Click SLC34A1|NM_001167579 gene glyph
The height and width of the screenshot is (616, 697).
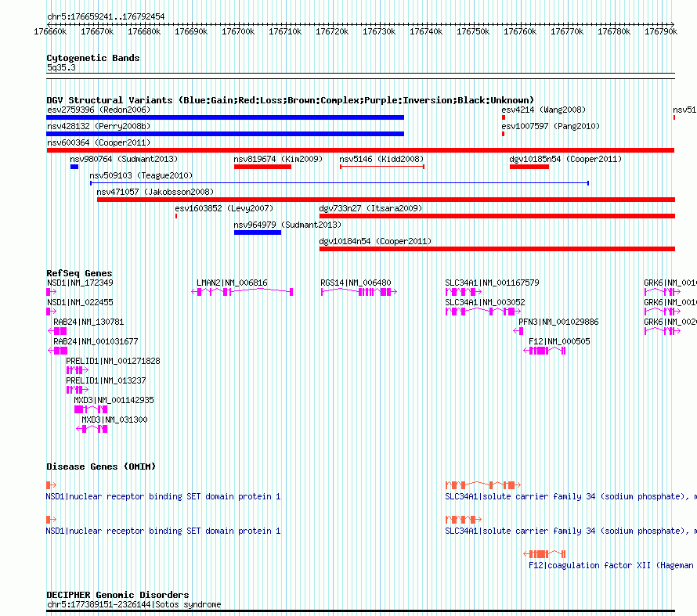(x=464, y=292)
